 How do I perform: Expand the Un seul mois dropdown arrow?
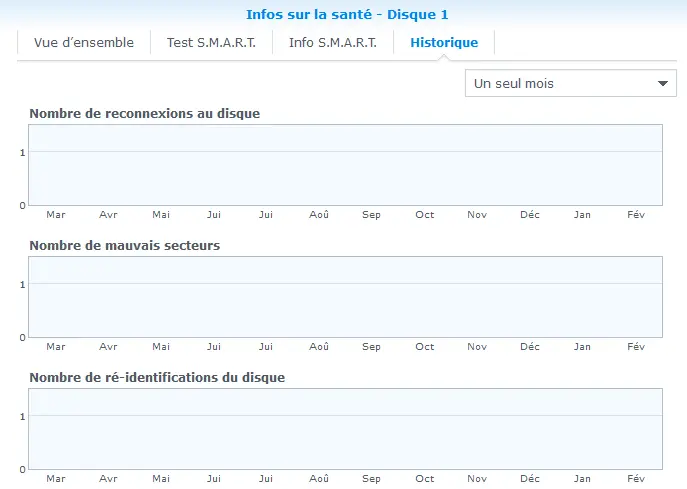[663, 83]
